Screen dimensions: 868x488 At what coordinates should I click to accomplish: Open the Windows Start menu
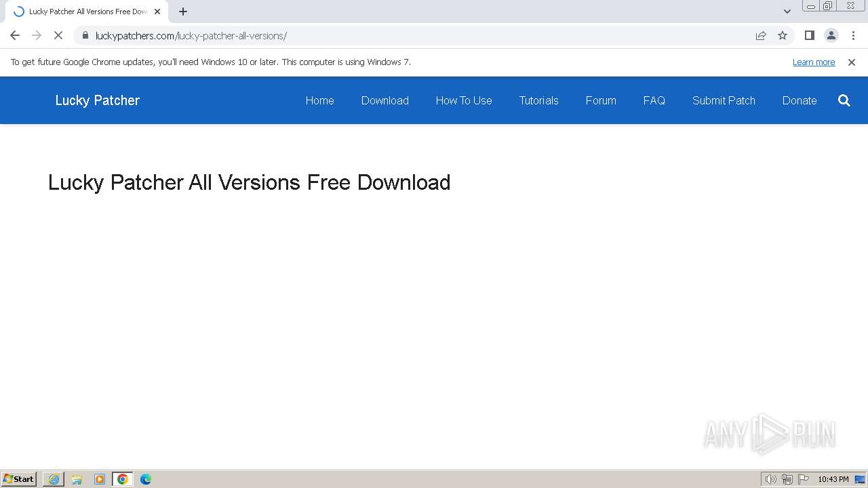tap(19, 479)
